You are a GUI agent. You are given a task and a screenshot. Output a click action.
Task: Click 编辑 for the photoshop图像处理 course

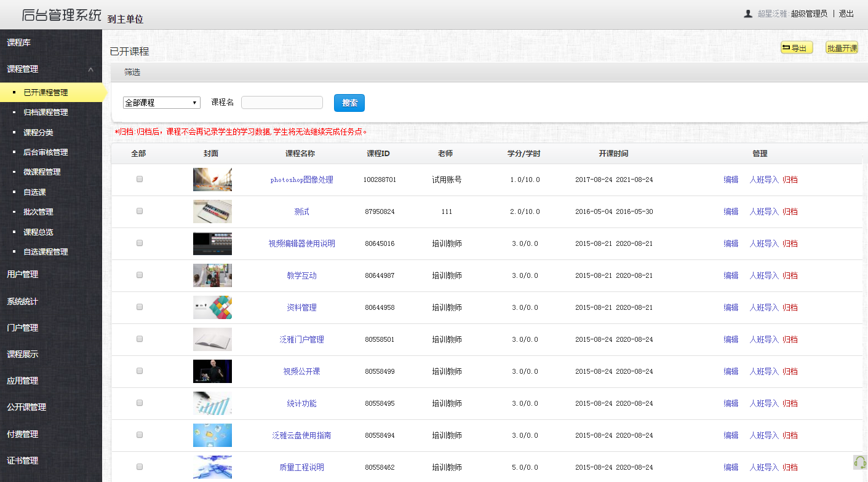point(731,179)
